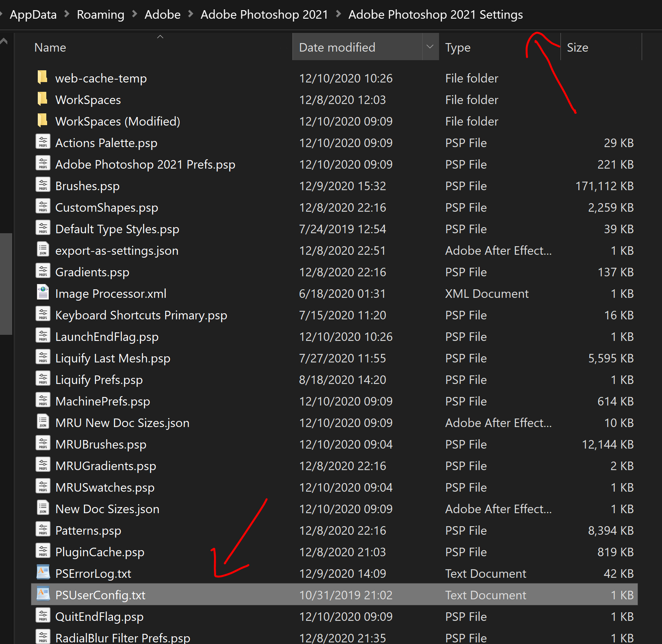Screen dimensions: 662x644
Task: Expand the chevron after Adobe in breadcrumb
Action: click(x=190, y=14)
